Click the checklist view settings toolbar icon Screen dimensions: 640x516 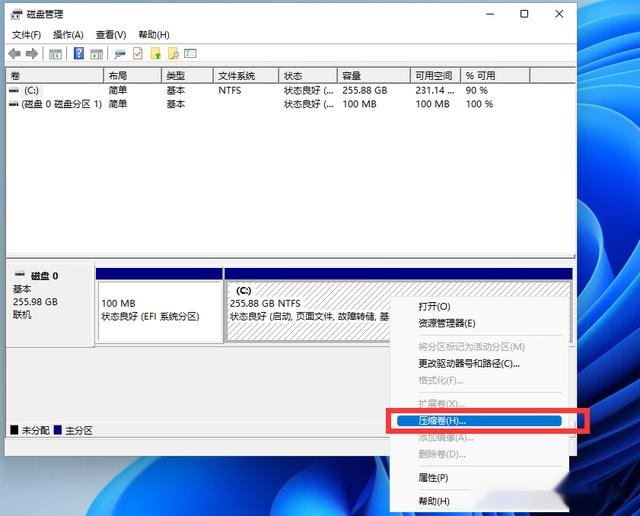click(190, 53)
